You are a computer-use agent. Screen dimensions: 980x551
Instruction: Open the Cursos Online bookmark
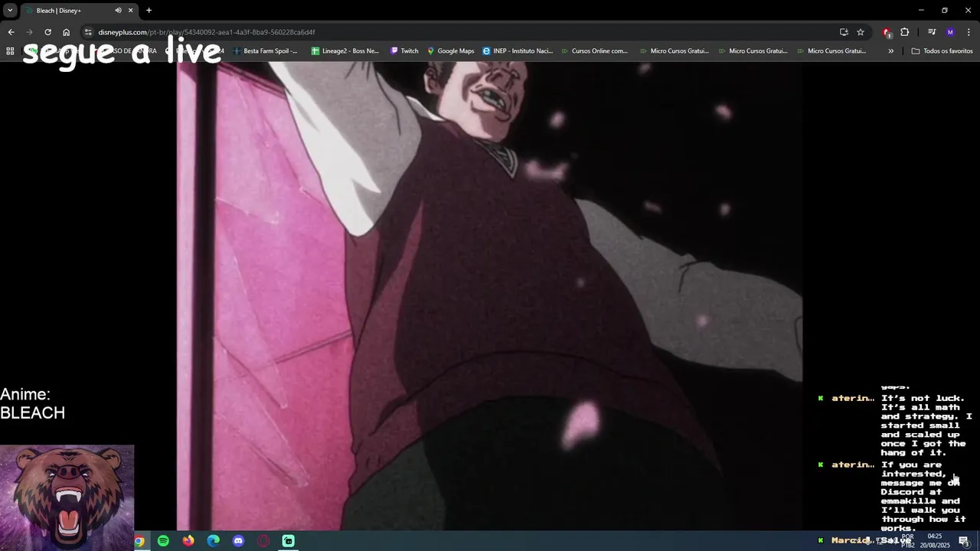pyautogui.click(x=594, y=51)
